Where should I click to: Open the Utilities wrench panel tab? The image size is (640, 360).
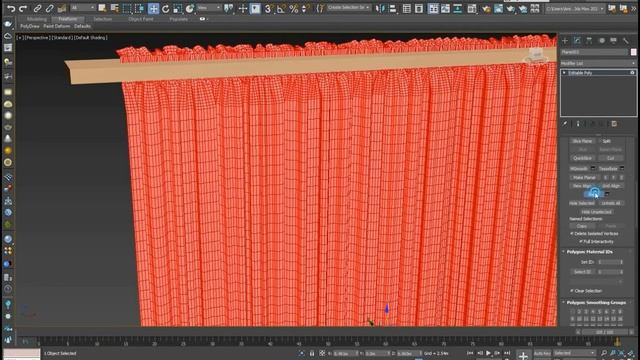click(625, 41)
